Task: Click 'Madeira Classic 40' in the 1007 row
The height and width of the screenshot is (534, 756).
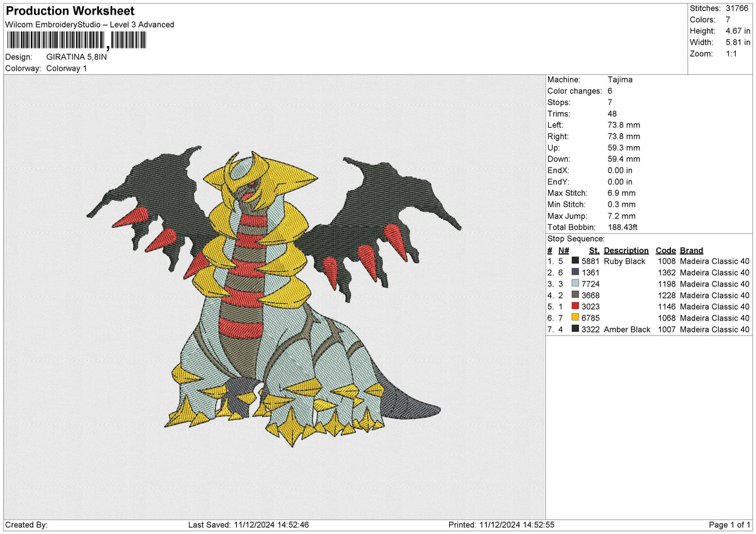Action: click(714, 329)
